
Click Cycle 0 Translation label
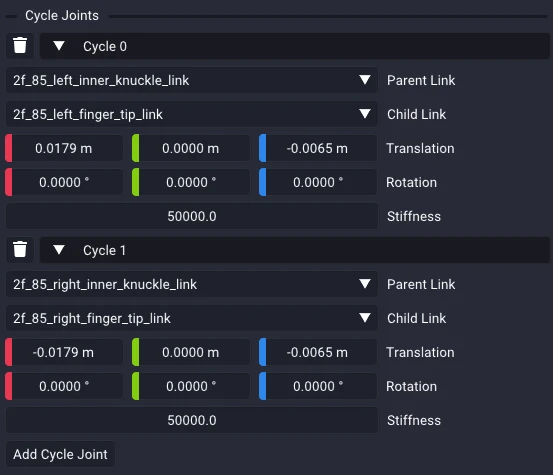(420, 148)
